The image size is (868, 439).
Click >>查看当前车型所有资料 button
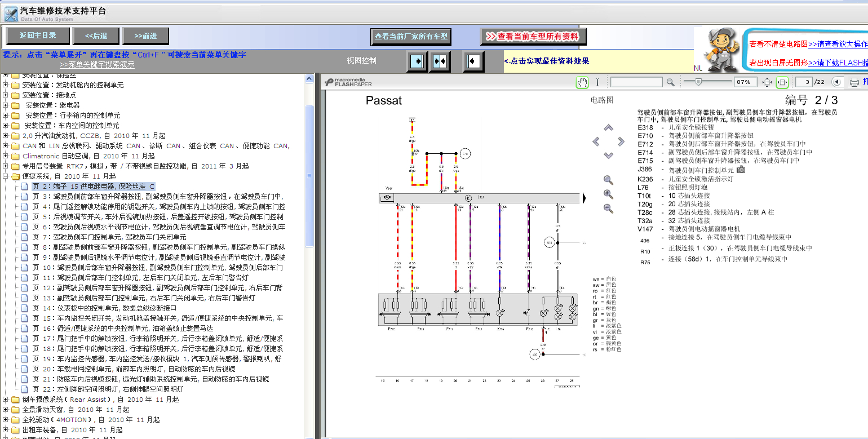click(533, 37)
